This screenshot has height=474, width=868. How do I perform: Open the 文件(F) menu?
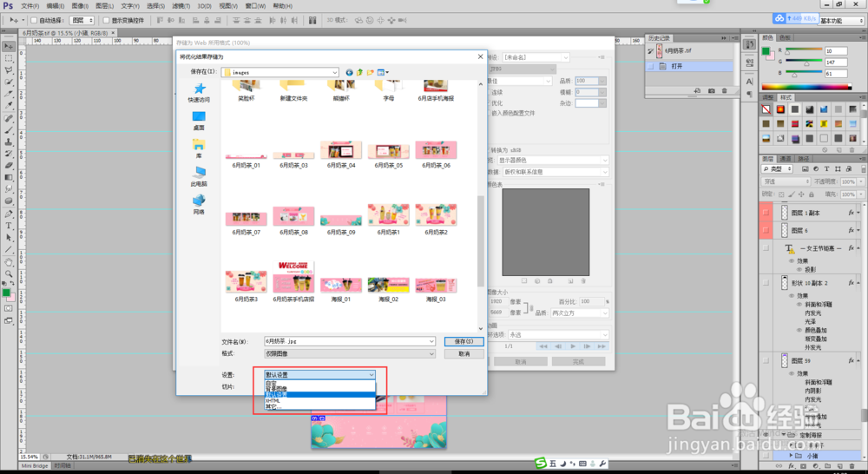[x=30, y=6]
